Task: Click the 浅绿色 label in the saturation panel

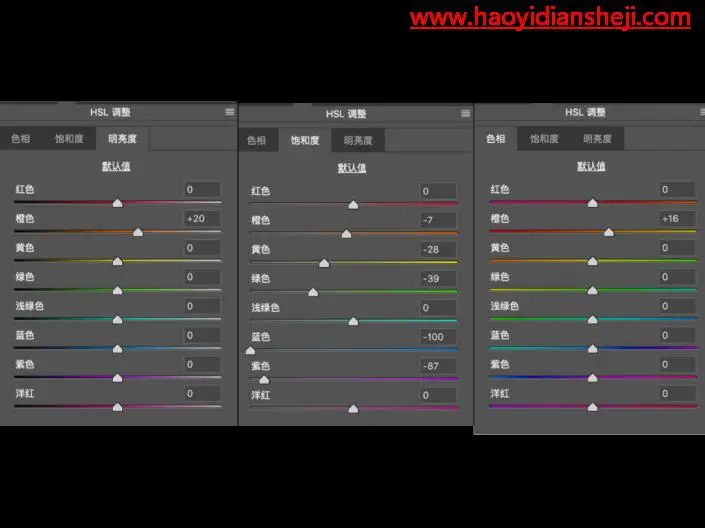Action: pos(265,308)
